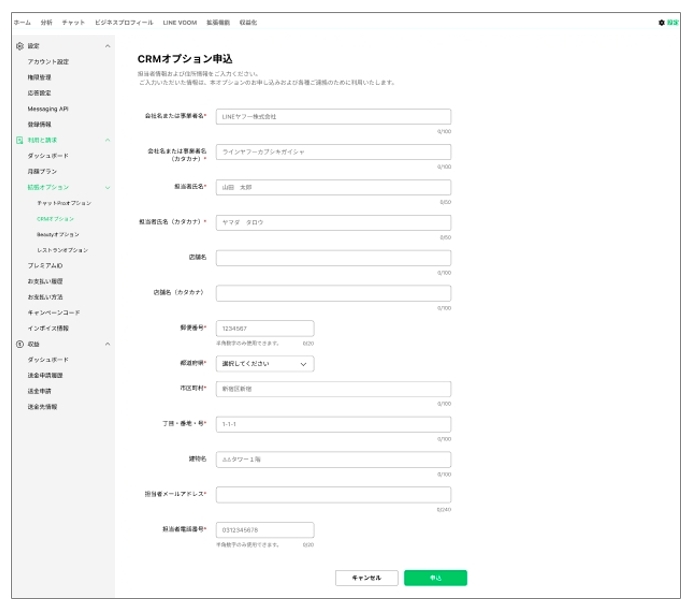Screen dimensions: 691x607
Task: Toggle the 拡張オプション submenu chevron
Action: (x=108, y=187)
